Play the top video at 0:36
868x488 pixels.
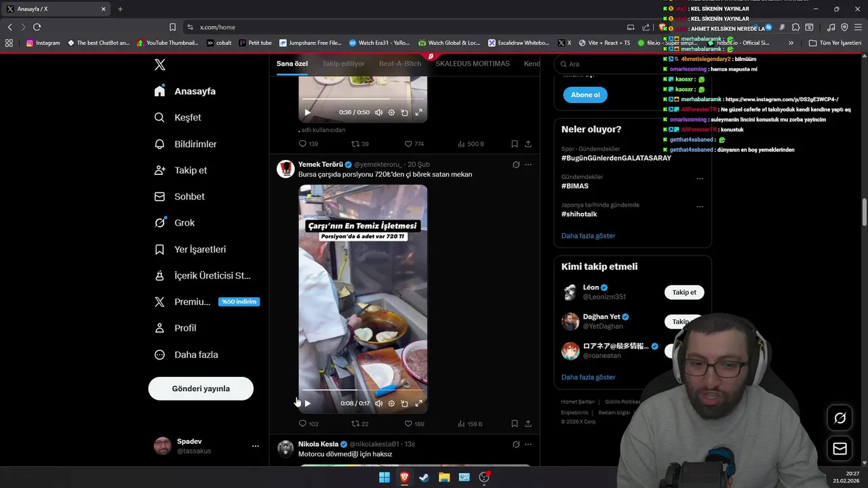click(307, 113)
